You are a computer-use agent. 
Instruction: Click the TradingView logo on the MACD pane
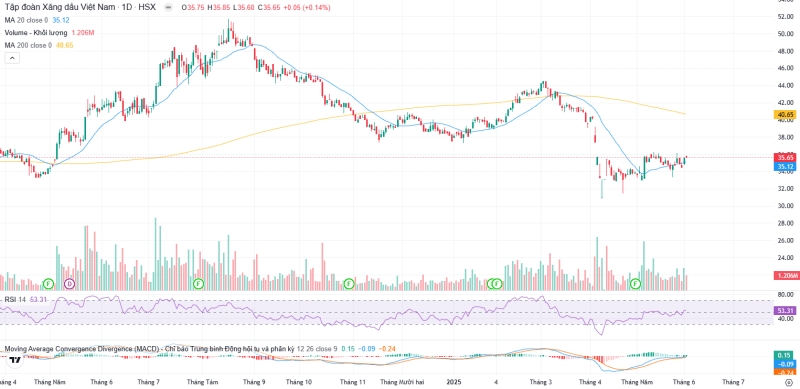coord(16,360)
